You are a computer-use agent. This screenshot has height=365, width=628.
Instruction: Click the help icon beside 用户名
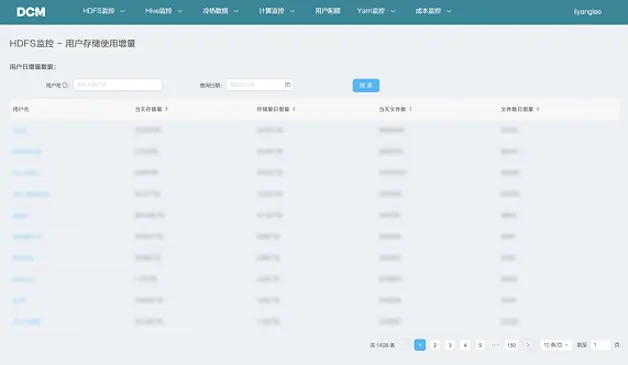[65, 85]
